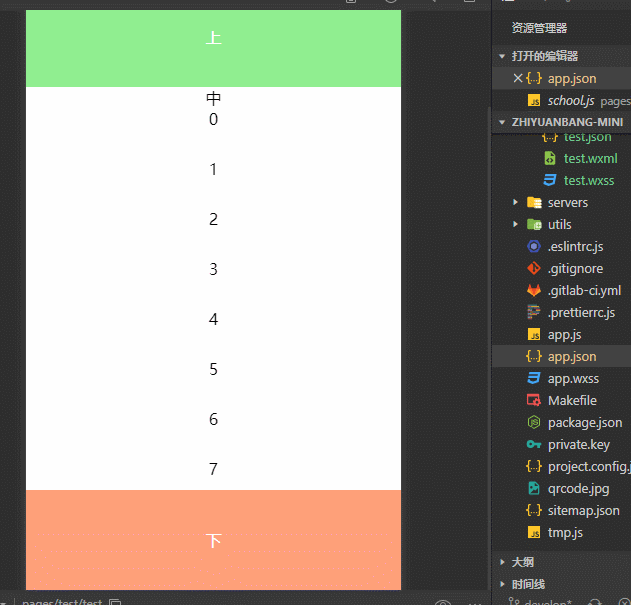The height and width of the screenshot is (605, 631).
Task: Open the test.wxss file
Action: click(589, 181)
